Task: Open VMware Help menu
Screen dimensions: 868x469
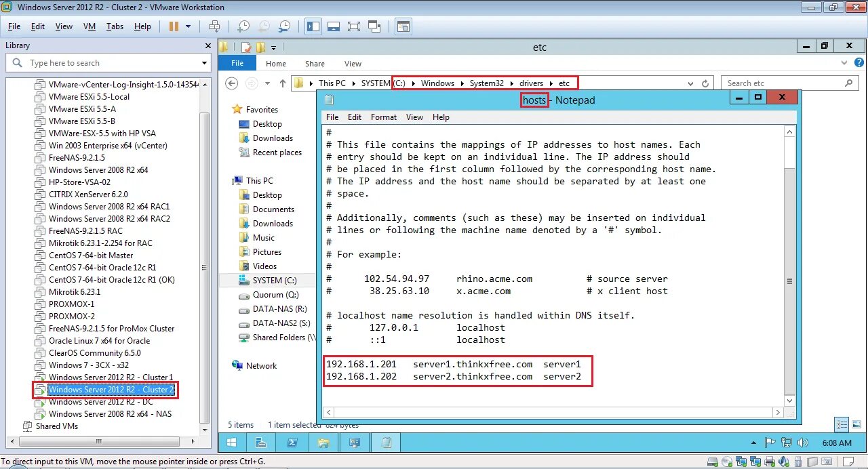Action: point(142,26)
